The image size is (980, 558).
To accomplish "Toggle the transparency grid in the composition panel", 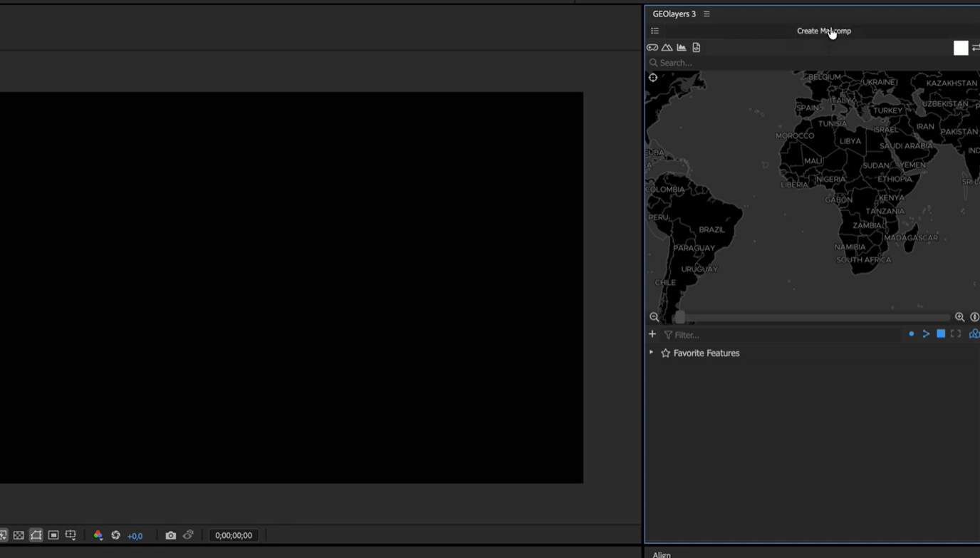I will (x=18, y=534).
